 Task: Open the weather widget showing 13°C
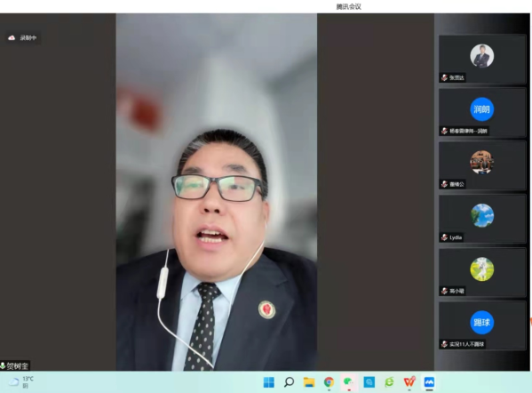click(x=21, y=382)
